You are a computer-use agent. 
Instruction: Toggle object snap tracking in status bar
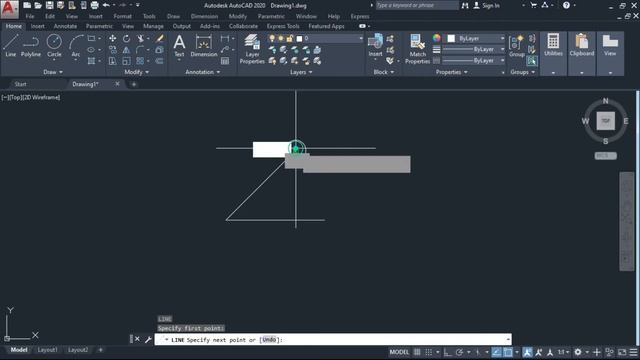point(496,352)
